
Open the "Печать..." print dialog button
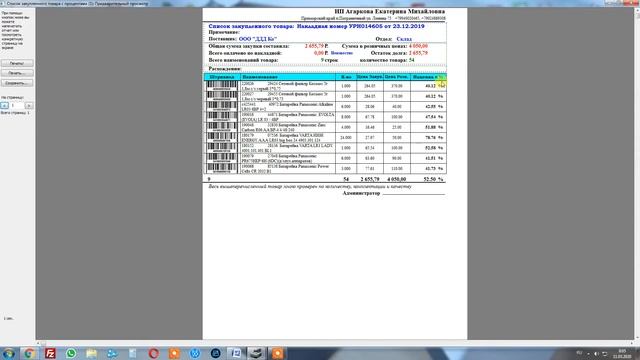click(x=17, y=73)
